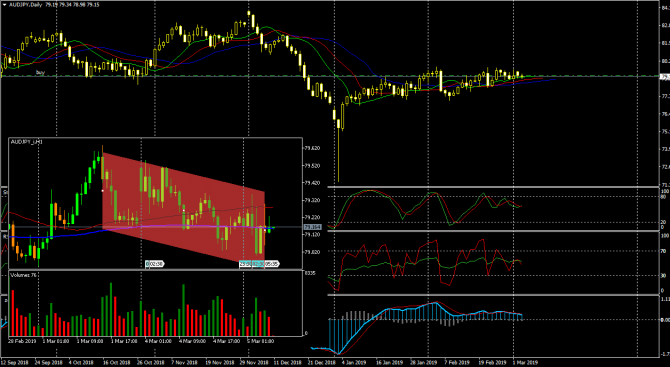This screenshot has height=367, width=670.
Task: Click the '7 Feb 2019' date label
Action: coord(456,362)
